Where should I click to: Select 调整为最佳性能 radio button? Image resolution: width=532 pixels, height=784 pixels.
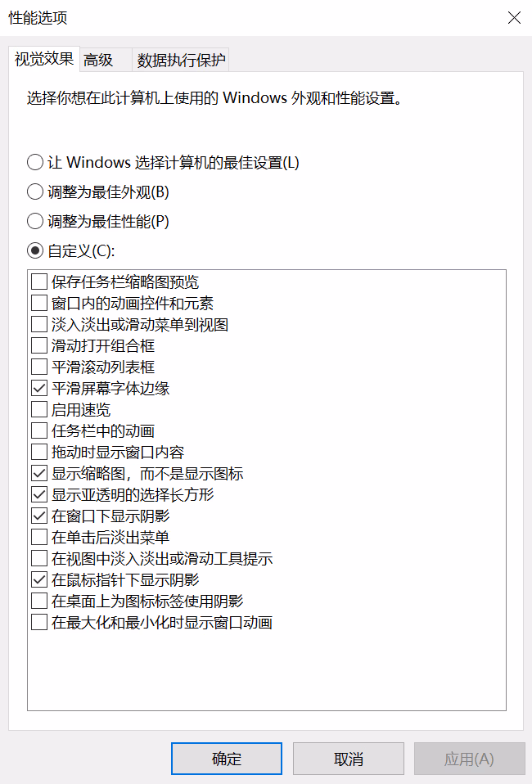[x=35, y=221]
